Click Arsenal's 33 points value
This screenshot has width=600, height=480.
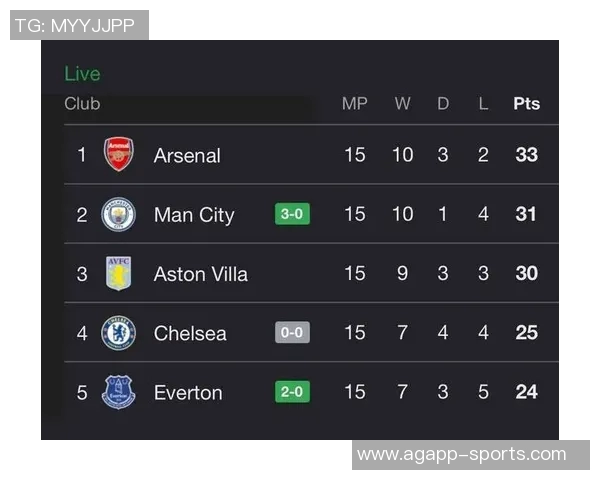point(526,155)
